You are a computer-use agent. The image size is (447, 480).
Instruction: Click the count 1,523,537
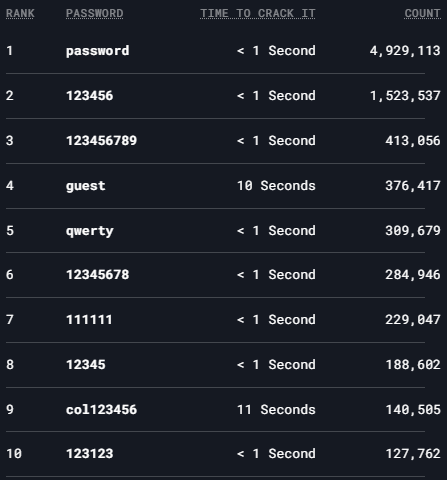pyautogui.click(x=405, y=96)
